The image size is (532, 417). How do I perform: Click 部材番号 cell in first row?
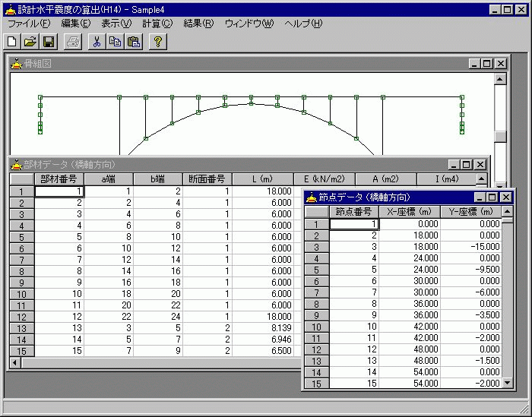point(59,191)
